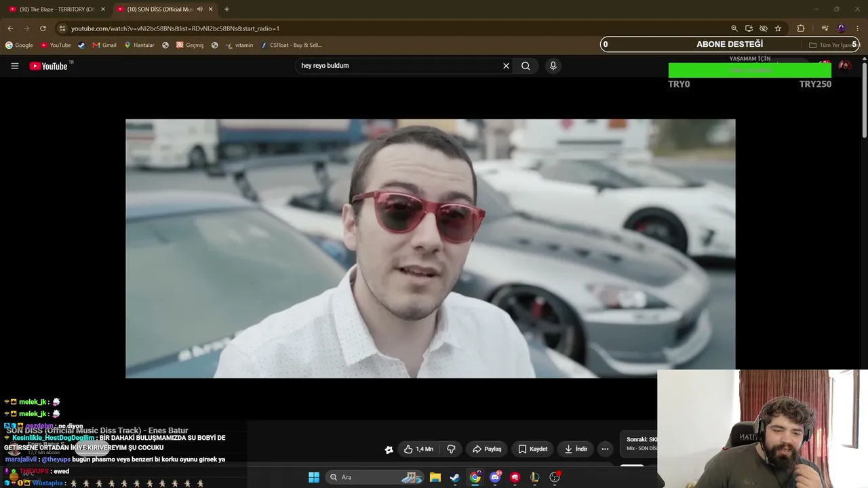Open the CSFloat - Buy & Sell bookmark
This screenshot has width=868, height=488.
click(292, 45)
